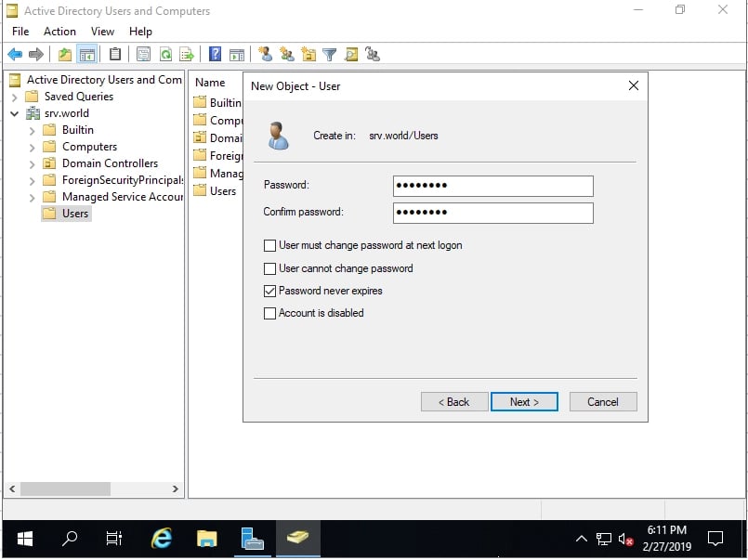Open the Action menu
The width and height of the screenshot is (748, 560).
point(59,32)
